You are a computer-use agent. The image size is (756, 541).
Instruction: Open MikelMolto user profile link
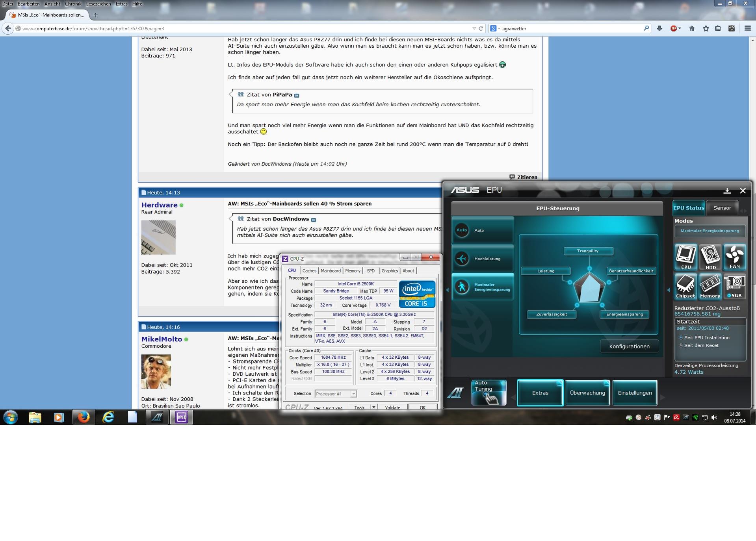[x=162, y=339]
